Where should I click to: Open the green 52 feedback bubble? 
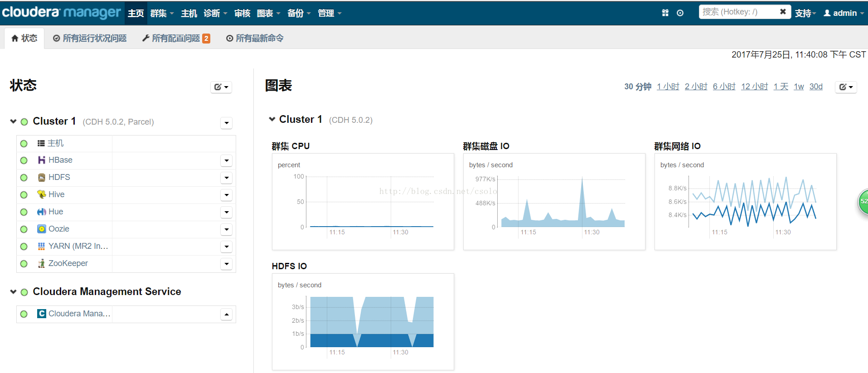pyautogui.click(x=863, y=202)
